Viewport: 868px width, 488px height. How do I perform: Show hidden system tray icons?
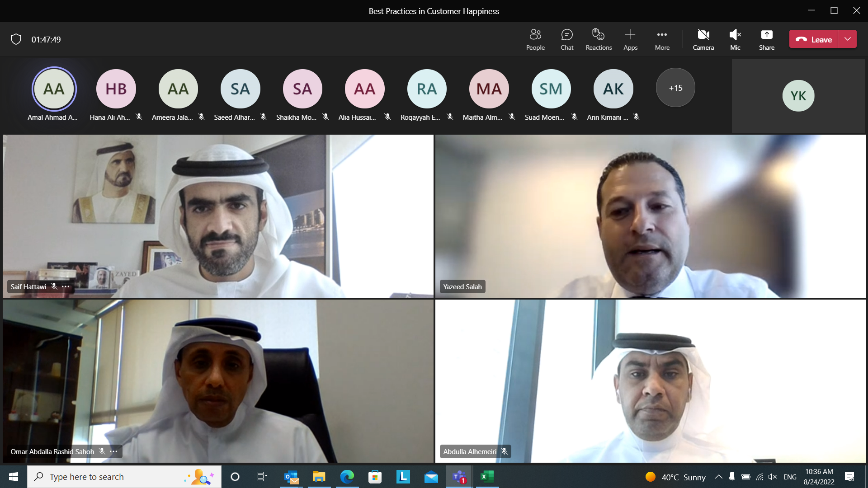[x=718, y=477]
